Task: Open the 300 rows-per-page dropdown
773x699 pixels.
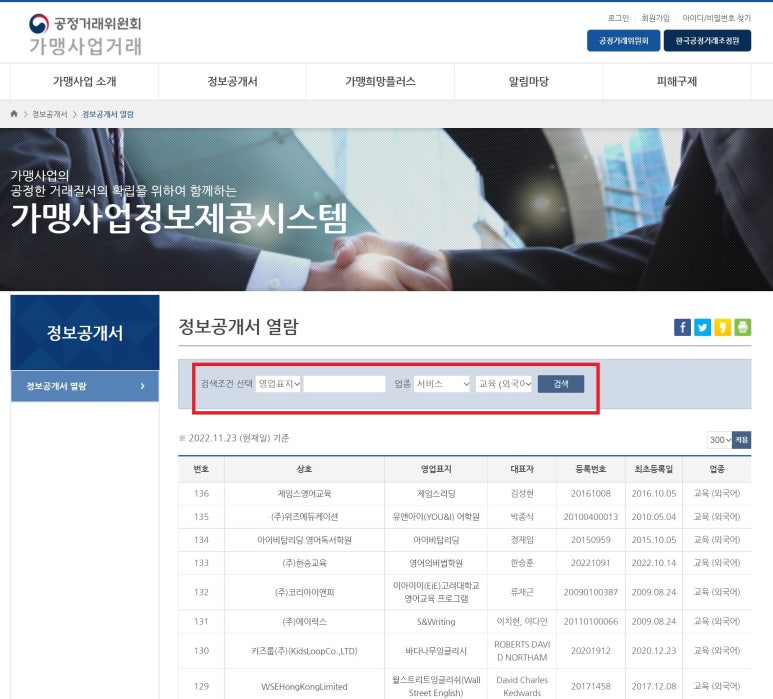Action: [719, 440]
